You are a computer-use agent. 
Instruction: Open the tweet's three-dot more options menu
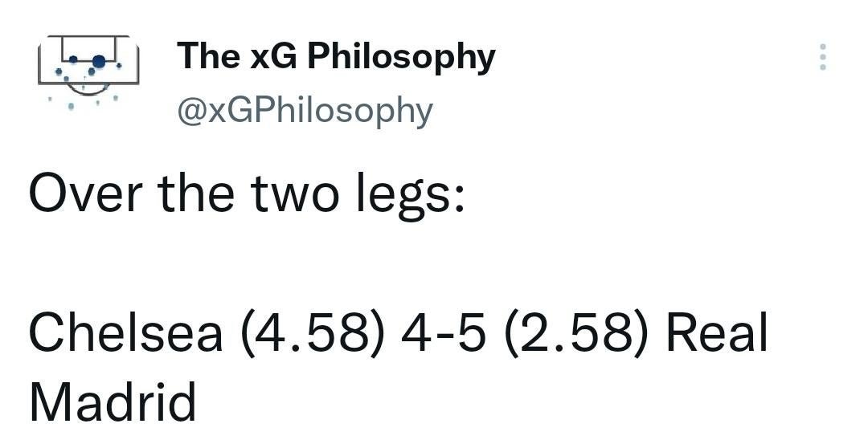(822, 57)
